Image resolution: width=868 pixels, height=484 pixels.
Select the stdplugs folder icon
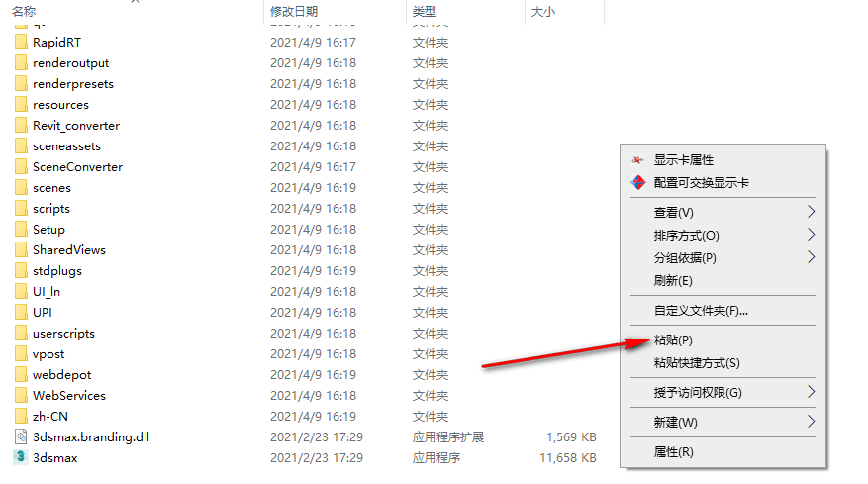point(21,271)
